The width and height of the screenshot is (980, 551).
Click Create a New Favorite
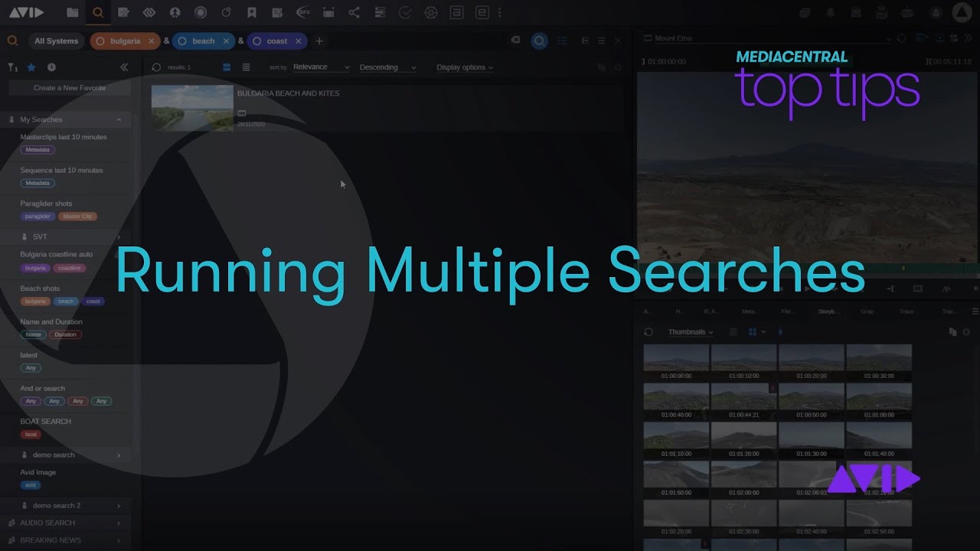click(70, 88)
